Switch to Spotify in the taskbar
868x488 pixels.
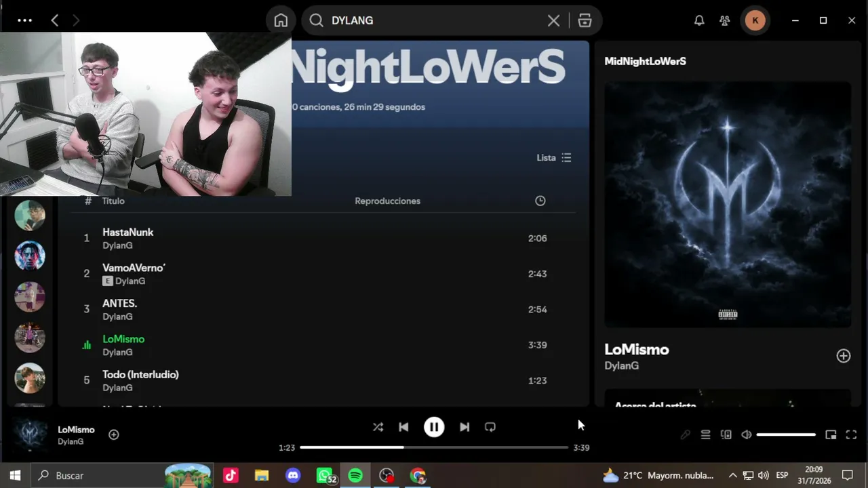click(x=355, y=475)
